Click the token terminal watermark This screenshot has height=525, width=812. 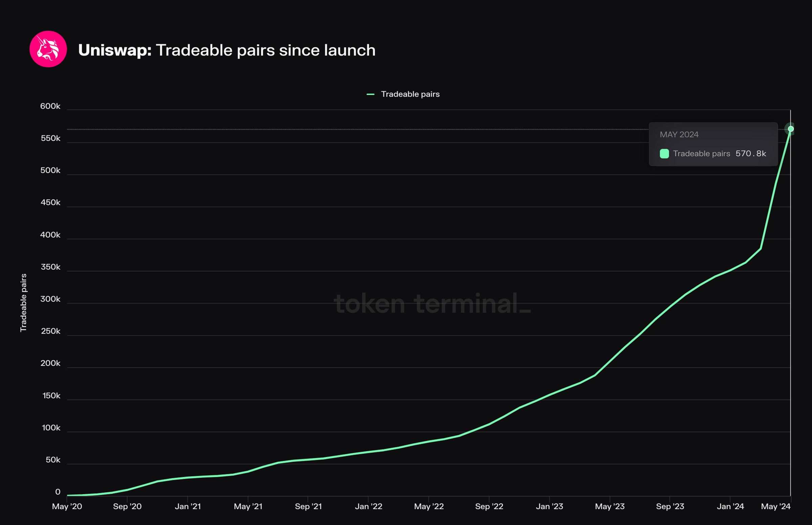(x=432, y=304)
